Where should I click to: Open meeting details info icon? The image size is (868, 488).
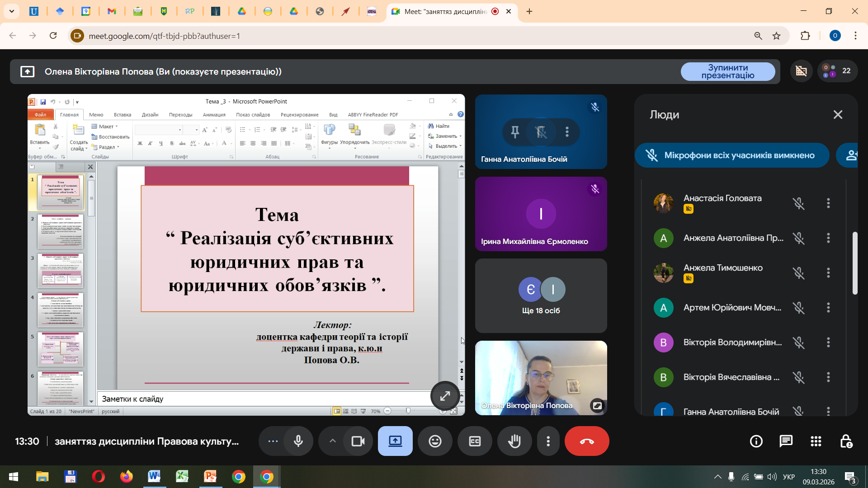pos(756,441)
